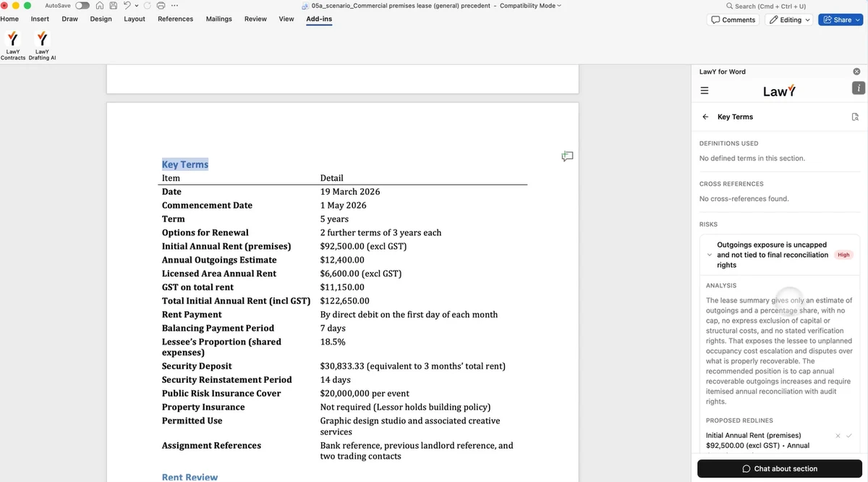The height and width of the screenshot is (482, 868).
Task: Click the LawY info icon
Action: (x=858, y=88)
